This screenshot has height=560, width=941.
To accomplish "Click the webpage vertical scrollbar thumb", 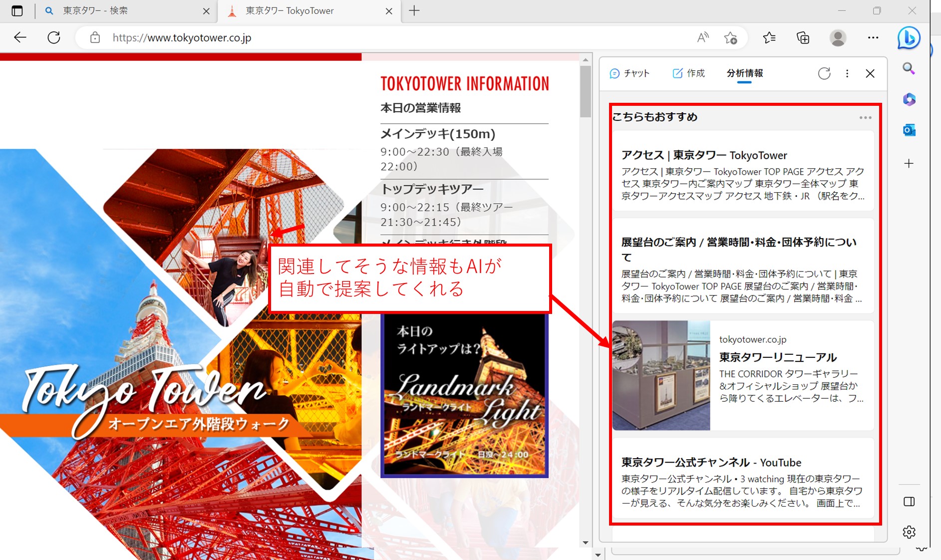I will (586, 91).
